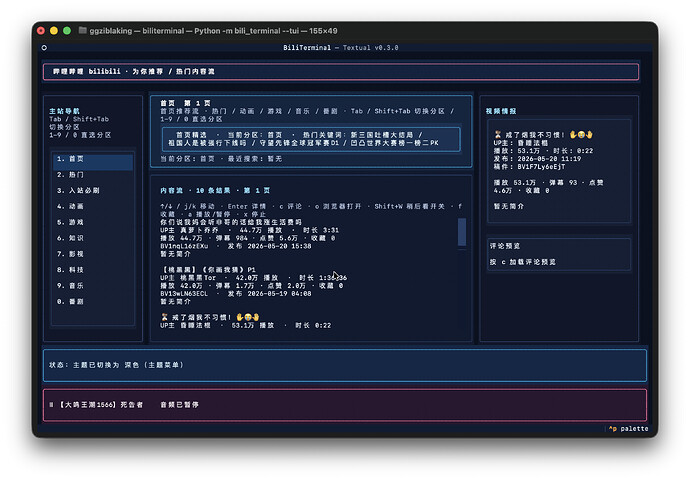The image size is (690, 480).
Task: Go to 6. 知识 category
Action: 93,238
